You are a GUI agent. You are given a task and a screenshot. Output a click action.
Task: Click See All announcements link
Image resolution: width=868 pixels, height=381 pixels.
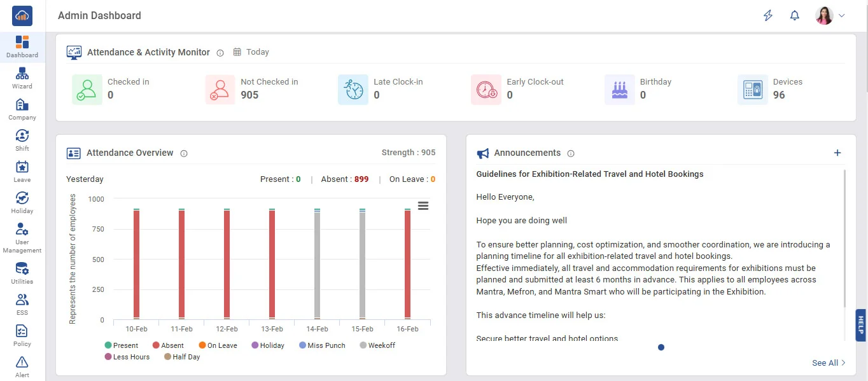tap(829, 363)
